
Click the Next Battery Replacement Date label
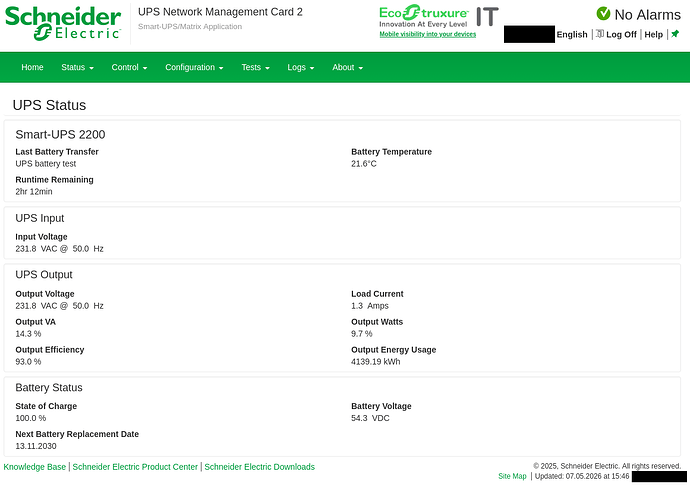pyautogui.click(x=77, y=434)
